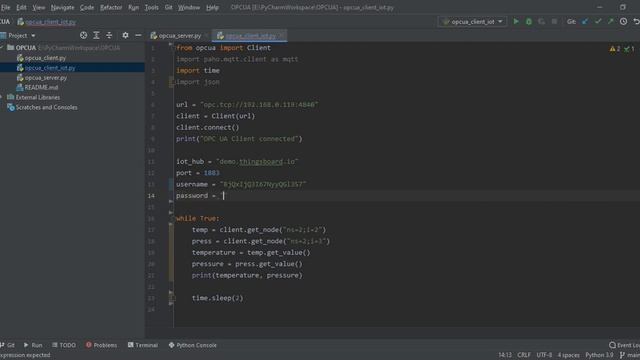This screenshot has height=360, width=640.
Task: Open Project panel settings gear
Action: coord(125,36)
